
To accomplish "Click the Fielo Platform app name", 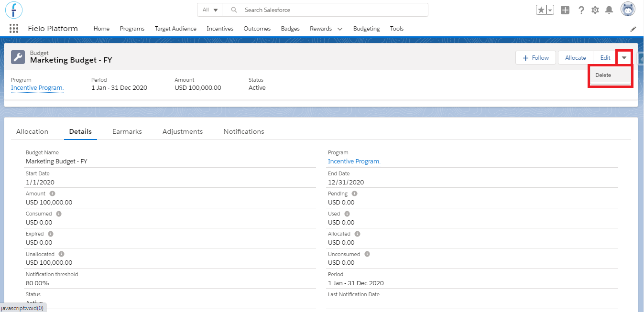I will pyautogui.click(x=53, y=29).
